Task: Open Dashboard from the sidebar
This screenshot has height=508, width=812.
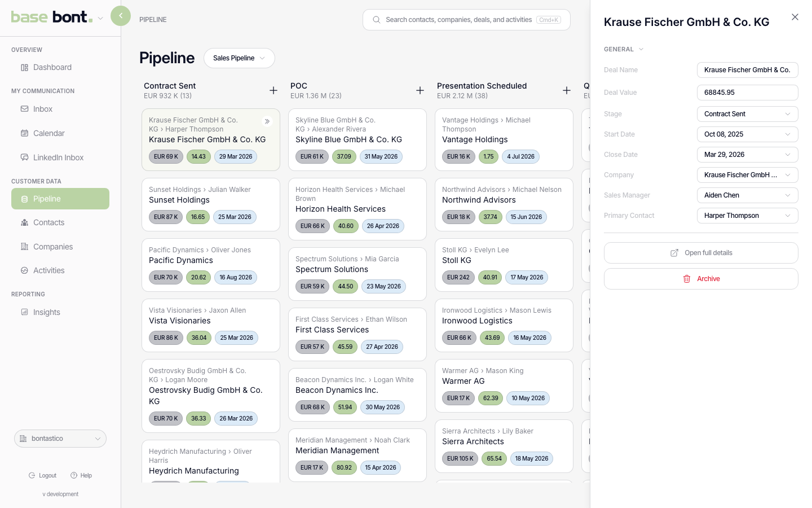Action: coord(60,67)
